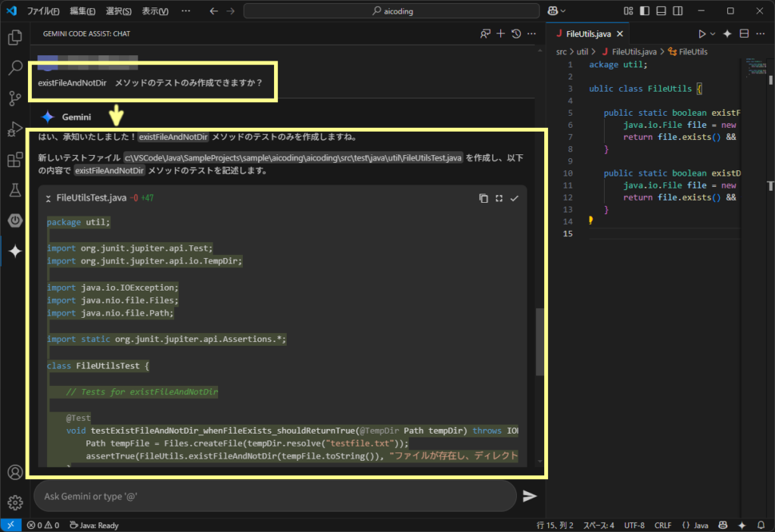Expand the code block to full view
Viewport: 775px width, 532px height.
point(499,198)
